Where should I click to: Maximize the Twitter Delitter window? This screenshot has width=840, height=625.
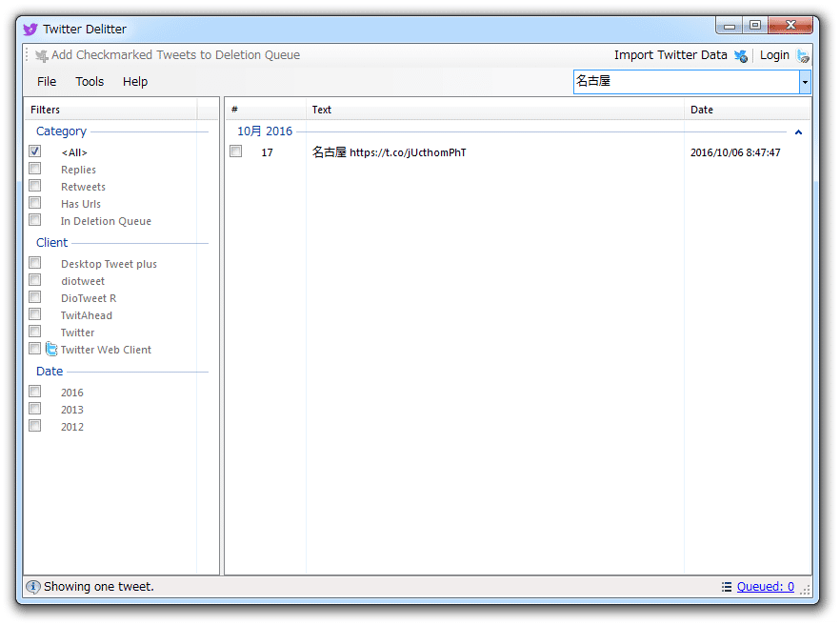pos(755,25)
